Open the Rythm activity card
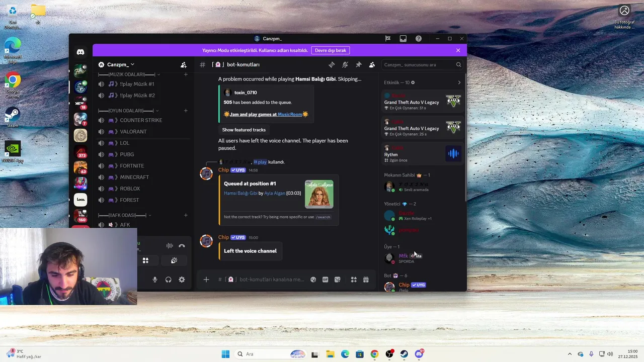The height and width of the screenshot is (362, 644). point(422,154)
